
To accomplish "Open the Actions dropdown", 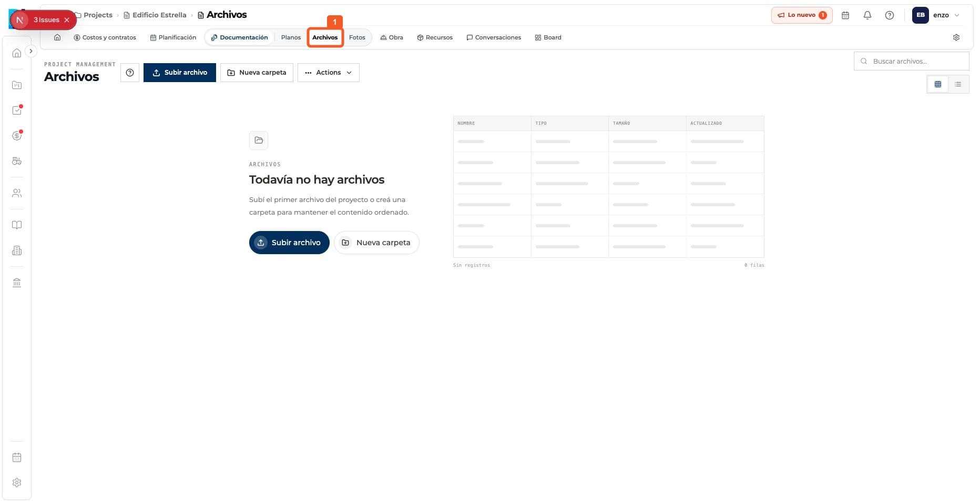I will pos(329,73).
